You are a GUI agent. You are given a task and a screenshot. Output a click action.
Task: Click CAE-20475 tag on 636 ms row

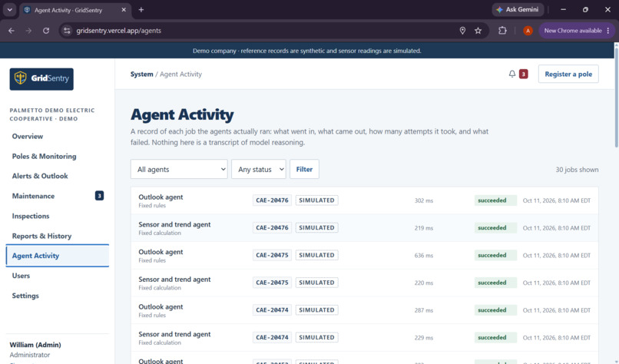pos(272,255)
